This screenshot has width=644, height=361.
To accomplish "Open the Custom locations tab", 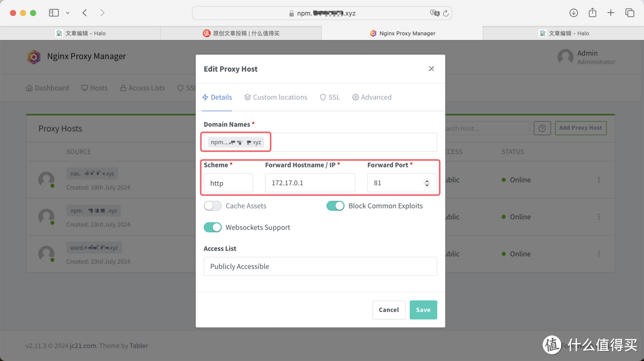I will click(x=275, y=97).
